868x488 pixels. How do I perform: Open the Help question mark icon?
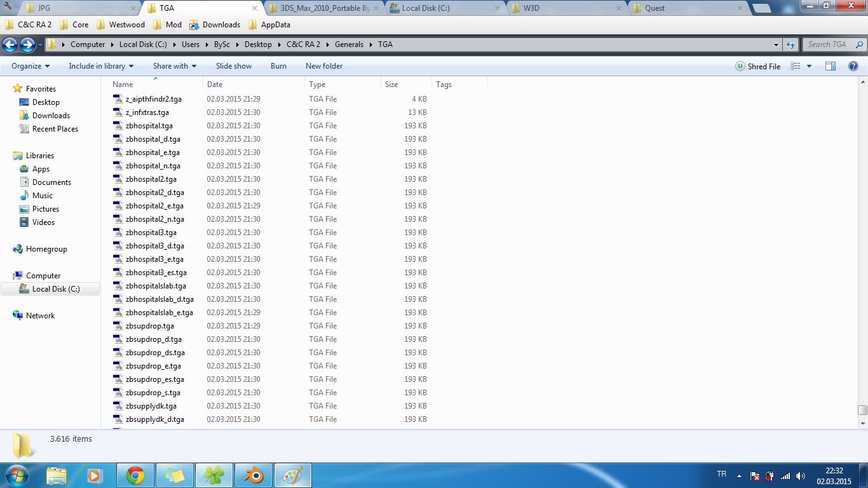pos(853,66)
